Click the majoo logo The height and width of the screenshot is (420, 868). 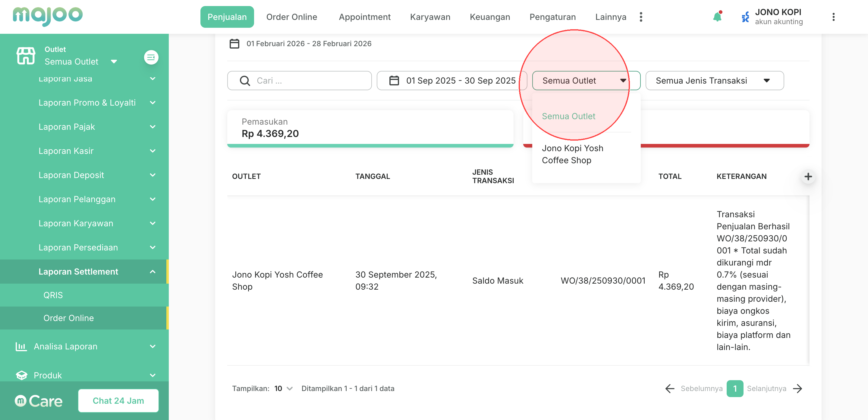(48, 16)
